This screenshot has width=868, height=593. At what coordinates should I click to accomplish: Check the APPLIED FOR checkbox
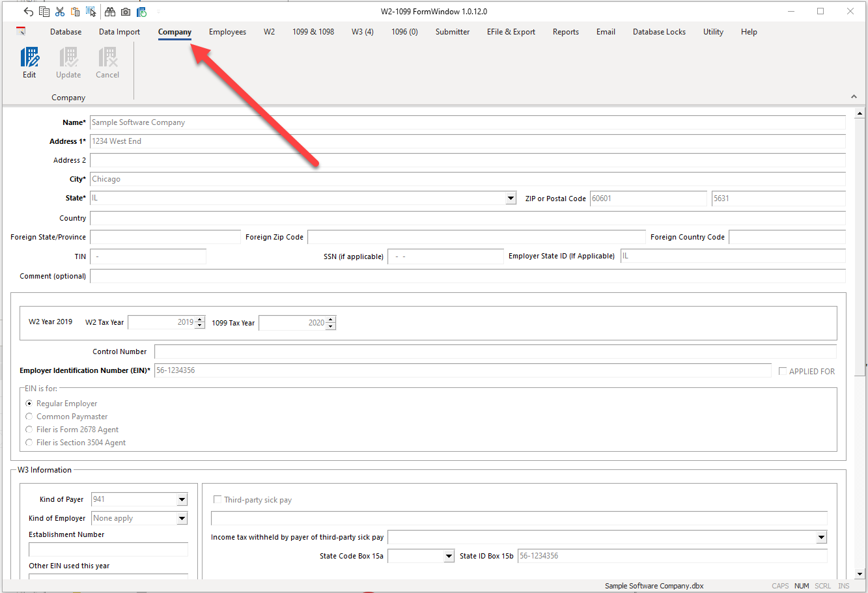click(x=783, y=371)
